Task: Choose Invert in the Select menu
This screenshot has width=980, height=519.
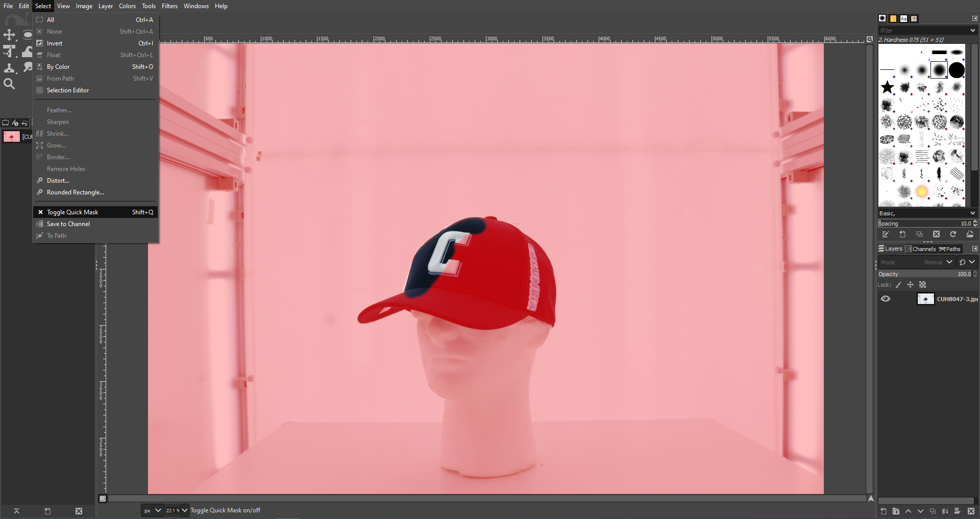Action: (x=95, y=43)
